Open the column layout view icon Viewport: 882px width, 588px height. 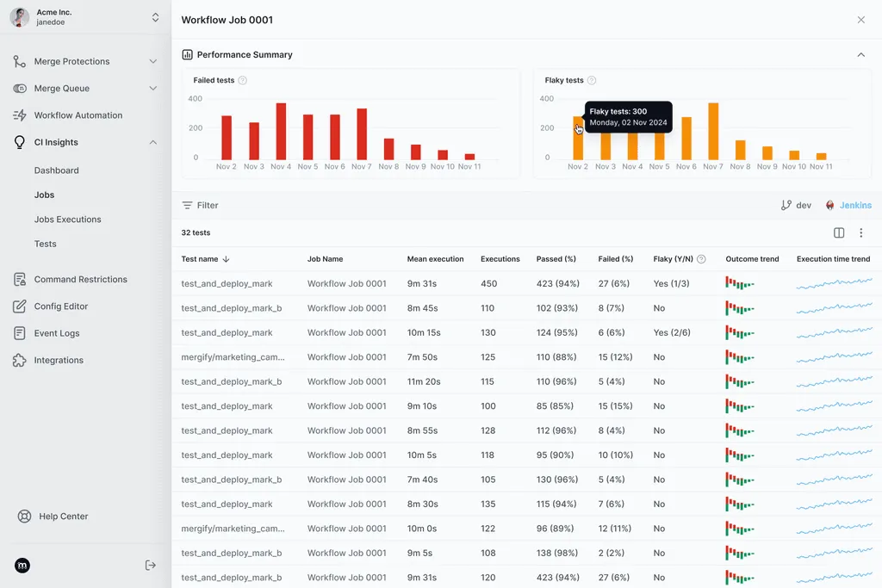coord(839,232)
